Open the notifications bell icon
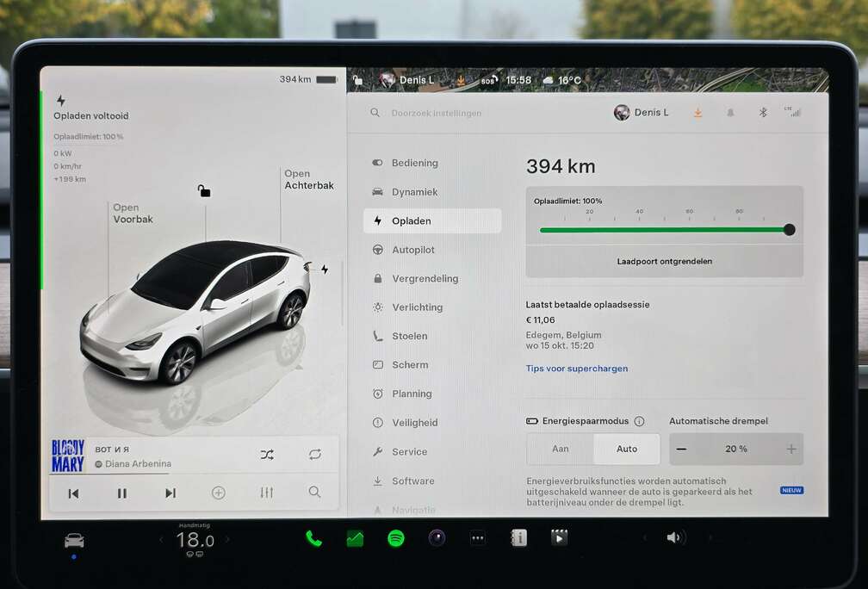Image resolution: width=868 pixels, height=589 pixels. click(x=729, y=112)
